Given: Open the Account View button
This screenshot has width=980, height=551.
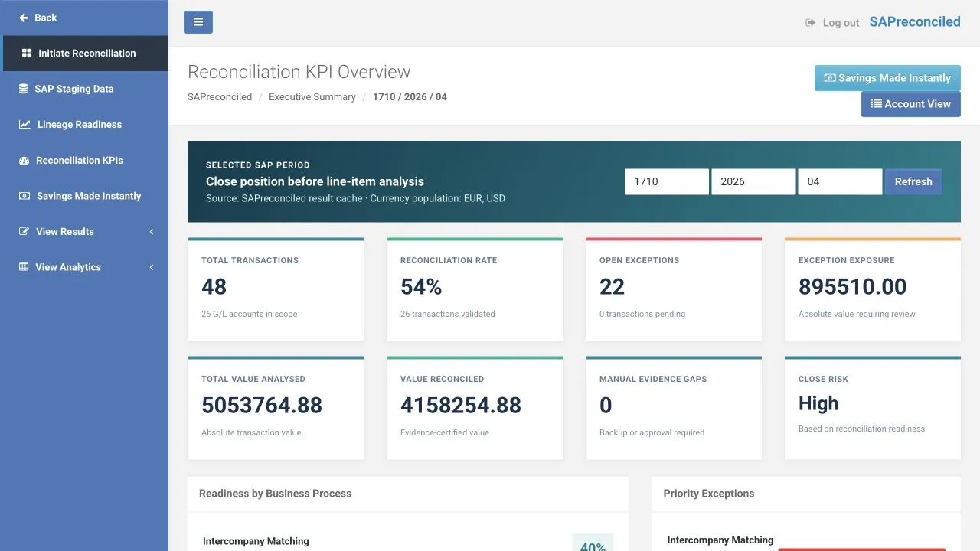Looking at the screenshot, I should 911,104.
